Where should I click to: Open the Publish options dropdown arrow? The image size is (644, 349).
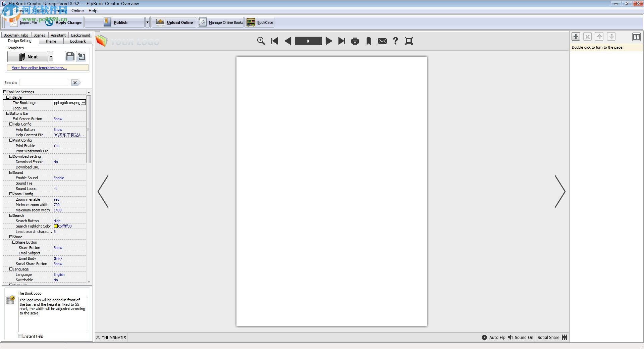147,22
